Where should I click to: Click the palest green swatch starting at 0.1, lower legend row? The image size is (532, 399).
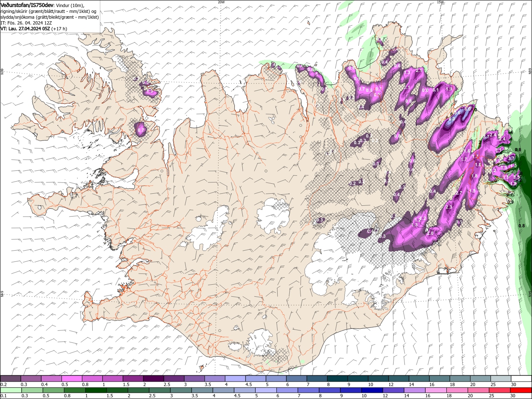click(x=11, y=390)
